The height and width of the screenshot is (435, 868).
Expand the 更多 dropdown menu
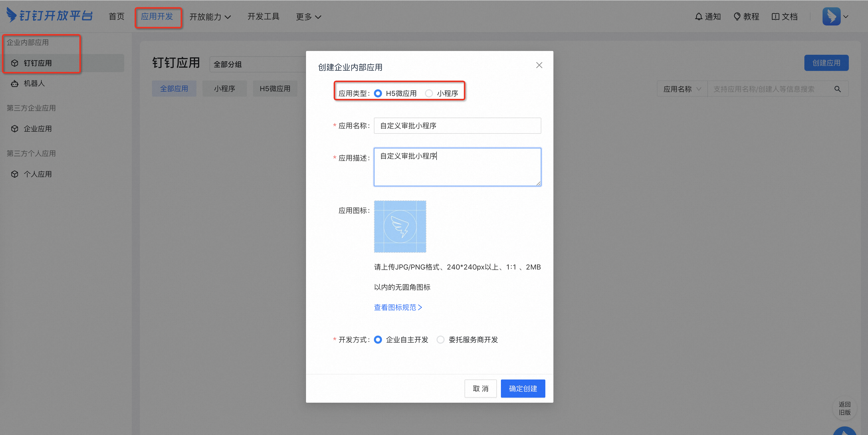[308, 17]
